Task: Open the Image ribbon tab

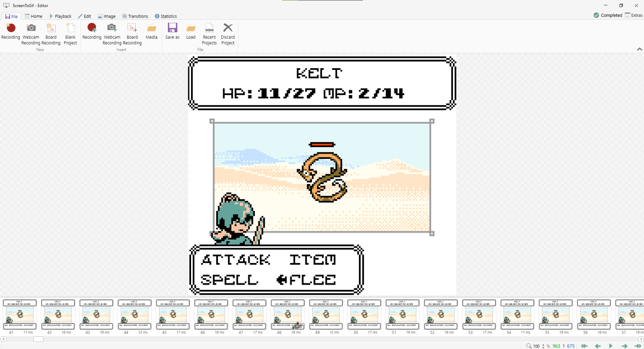Action: 106,16
